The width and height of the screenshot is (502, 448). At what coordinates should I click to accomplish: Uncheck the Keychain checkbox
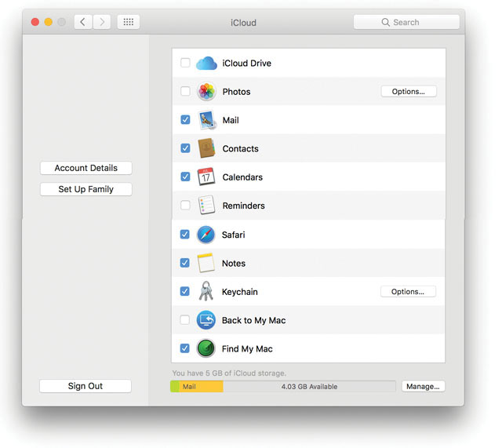[185, 291]
